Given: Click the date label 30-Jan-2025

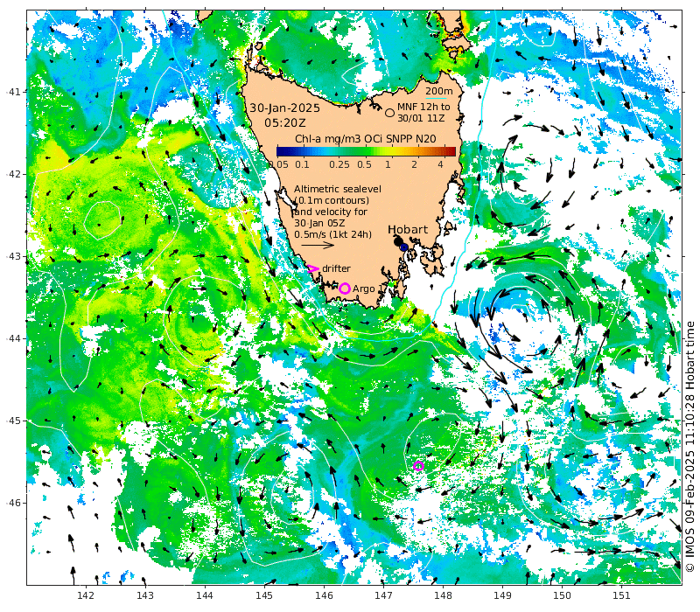Looking at the screenshot, I should pyautogui.click(x=284, y=108).
